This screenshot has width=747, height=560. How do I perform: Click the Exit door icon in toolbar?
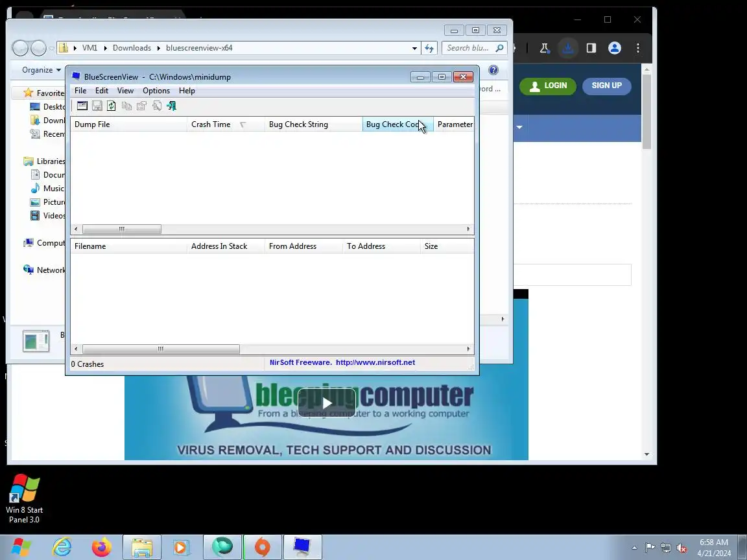point(171,106)
